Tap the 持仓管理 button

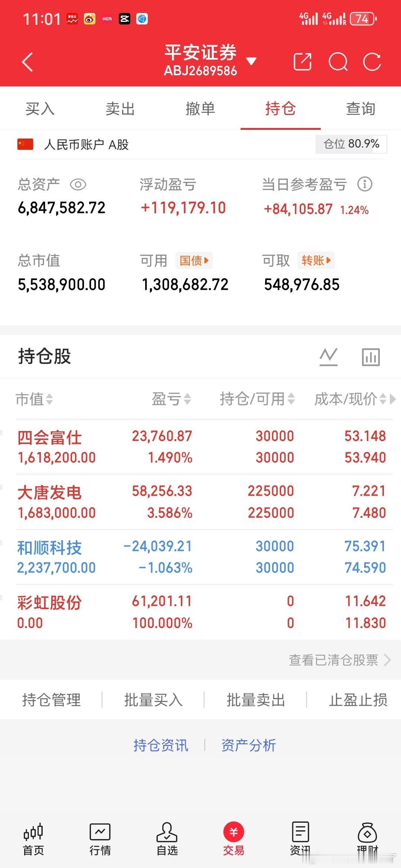[x=51, y=700]
